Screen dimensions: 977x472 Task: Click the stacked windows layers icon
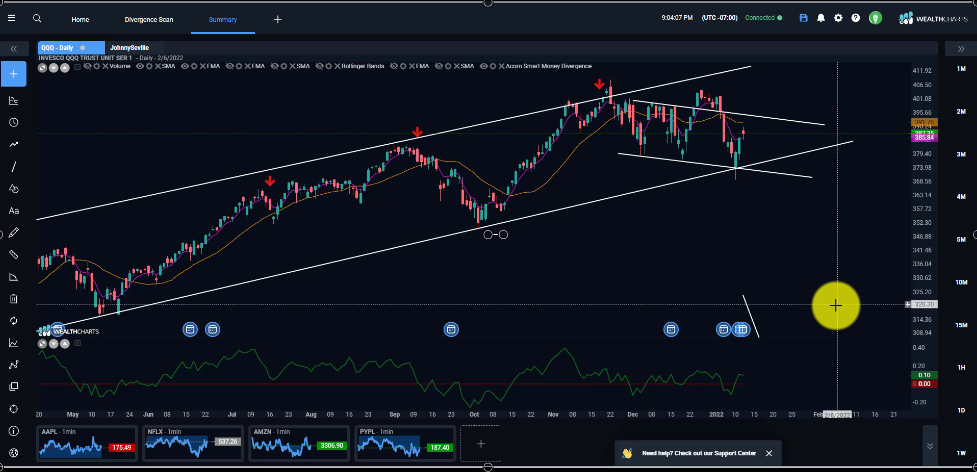pos(14,387)
